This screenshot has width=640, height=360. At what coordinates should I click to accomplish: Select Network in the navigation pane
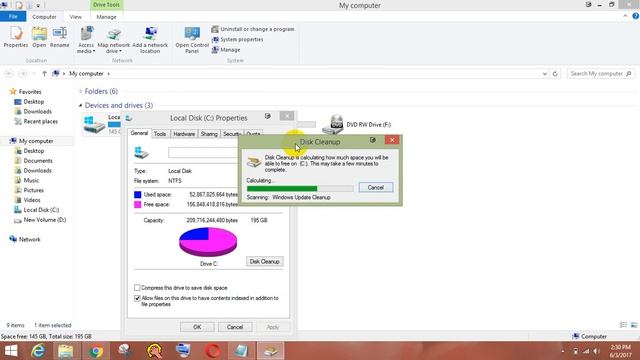coord(25,240)
